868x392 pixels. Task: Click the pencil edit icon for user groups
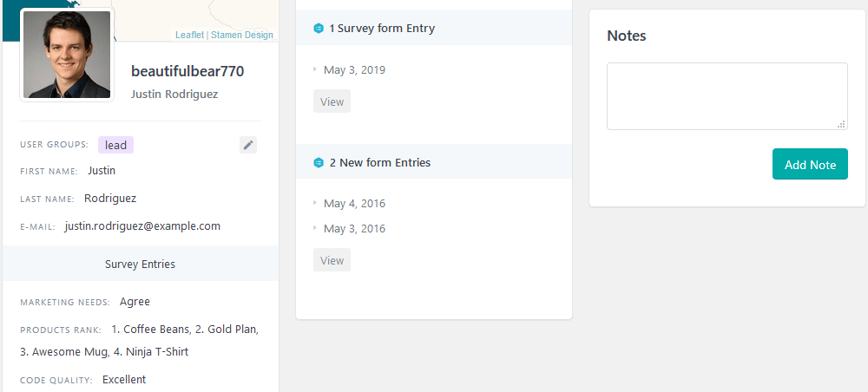pyautogui.click(x=248, y=145)
